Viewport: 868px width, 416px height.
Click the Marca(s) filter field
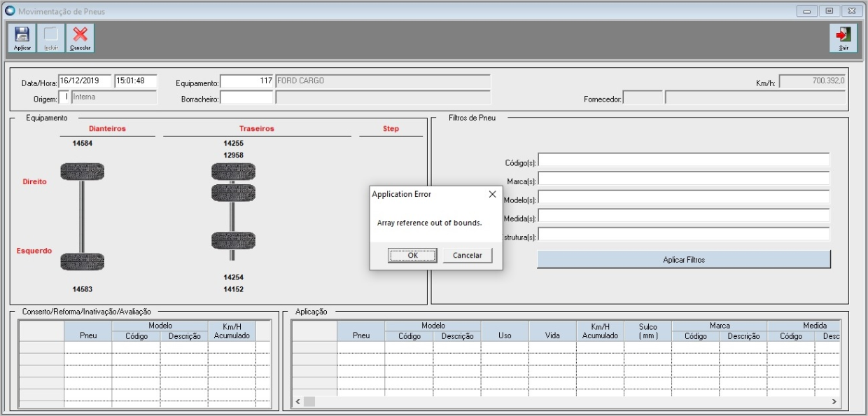[x=683, y=179]
